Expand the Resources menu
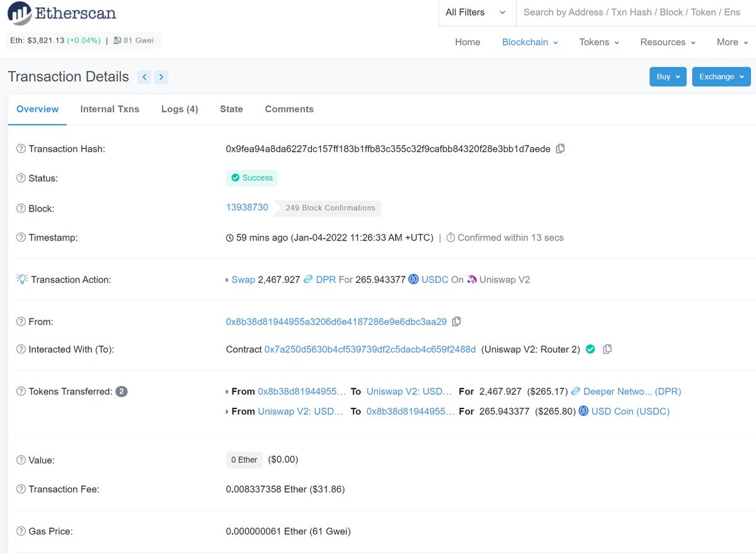 point(668,42)
